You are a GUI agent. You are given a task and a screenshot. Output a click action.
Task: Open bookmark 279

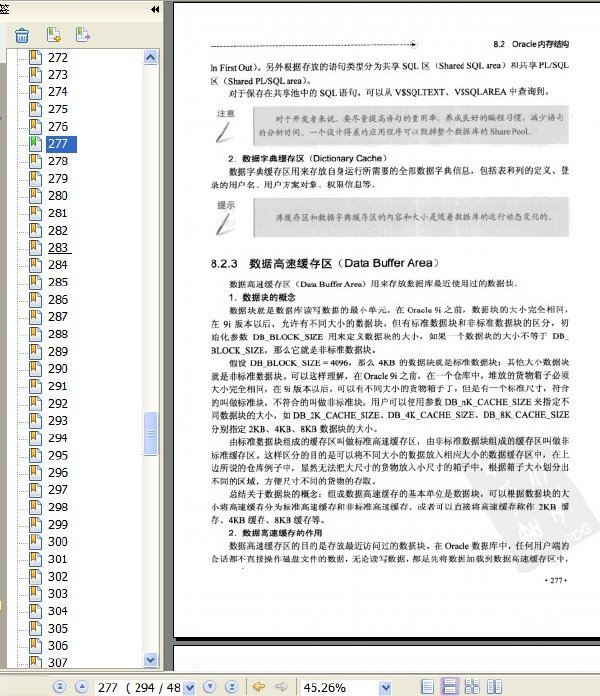58,178
